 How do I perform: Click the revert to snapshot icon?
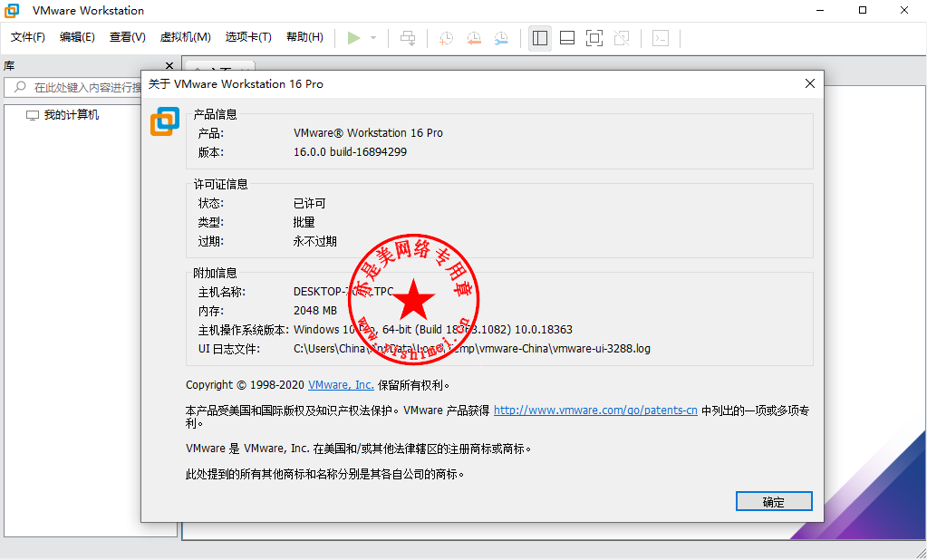(x=474, y=38)
